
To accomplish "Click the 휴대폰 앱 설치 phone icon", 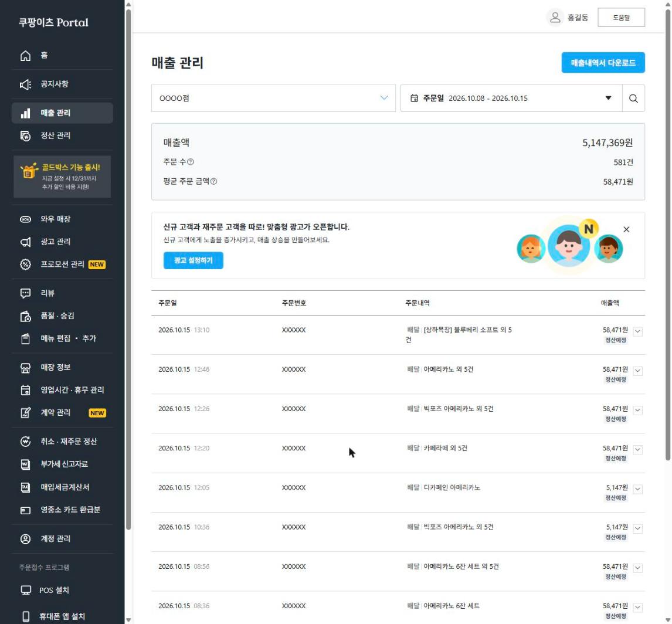I will pyautogui.click(x=26, y=616).
